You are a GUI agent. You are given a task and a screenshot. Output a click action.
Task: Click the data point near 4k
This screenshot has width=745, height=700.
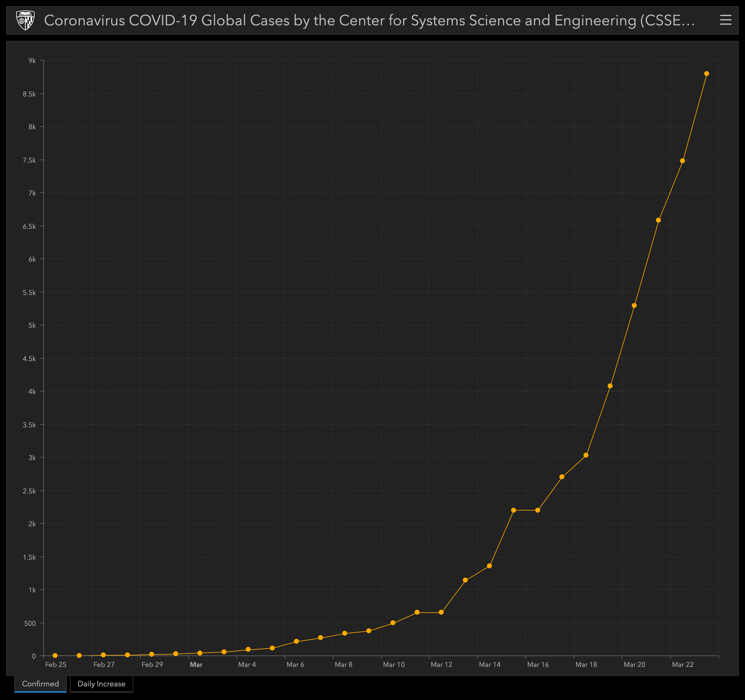(610, 386)
